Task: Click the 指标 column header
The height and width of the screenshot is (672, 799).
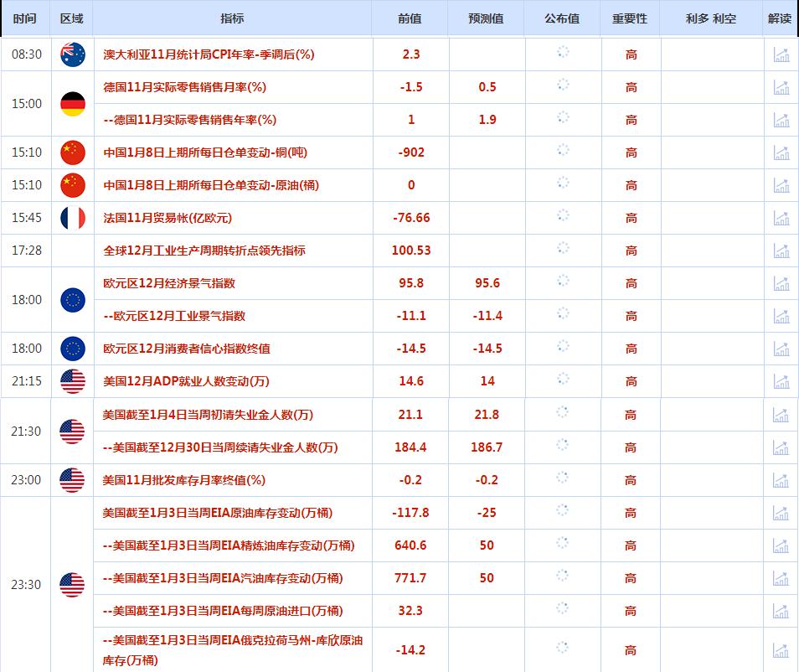Action: [232, 18]
